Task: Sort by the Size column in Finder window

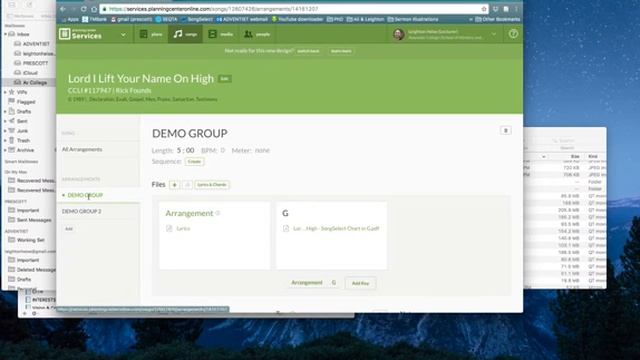Action: [575, 156]
